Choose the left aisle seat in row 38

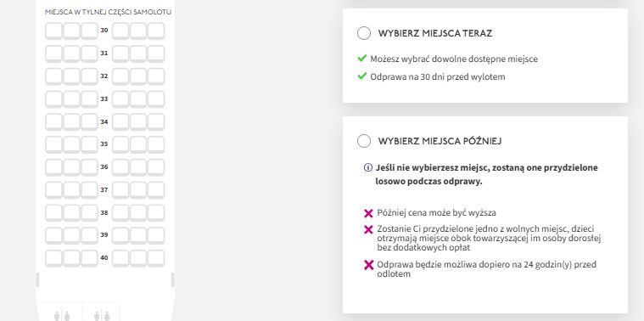click(90, 213)
